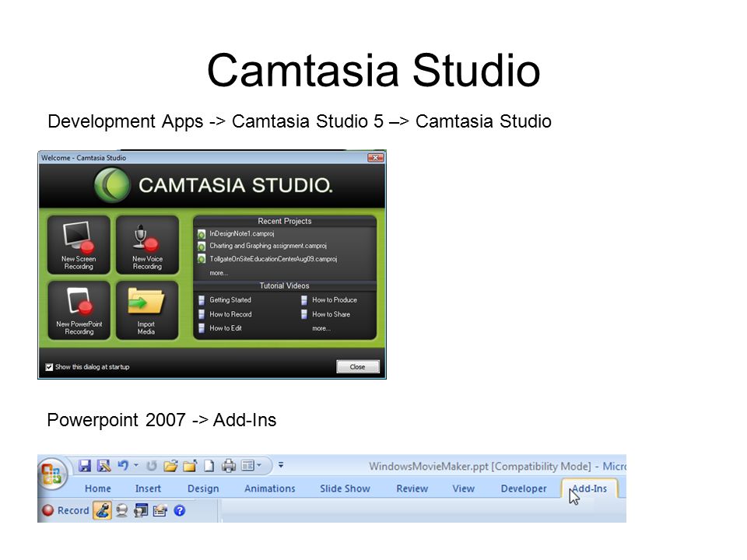Play the Getting Started tutorial
This screenshot has width=747, height=560.
pyautogui.click(x=230, y=300)
